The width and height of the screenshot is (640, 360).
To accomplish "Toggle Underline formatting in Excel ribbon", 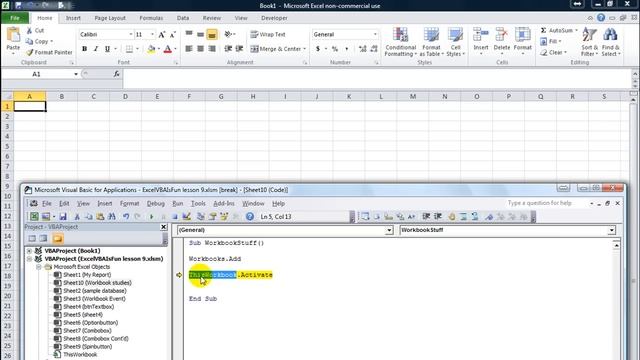I will 107,49.
